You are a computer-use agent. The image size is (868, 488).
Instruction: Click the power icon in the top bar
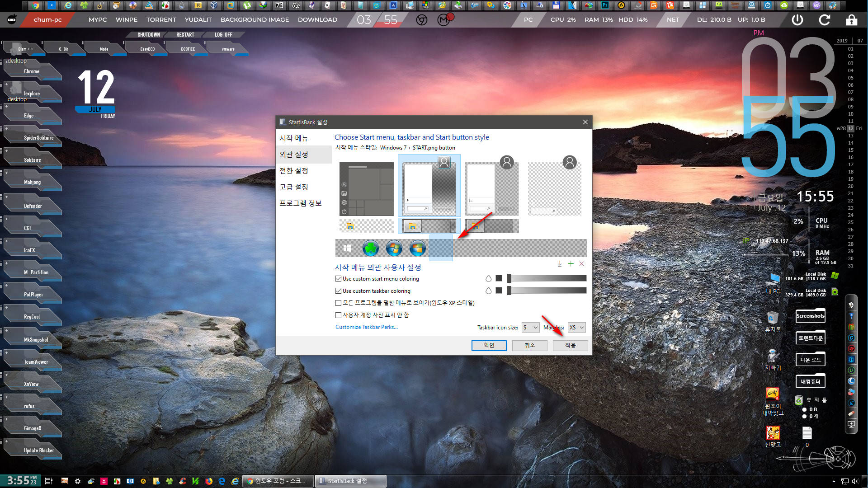click(797, 20)
